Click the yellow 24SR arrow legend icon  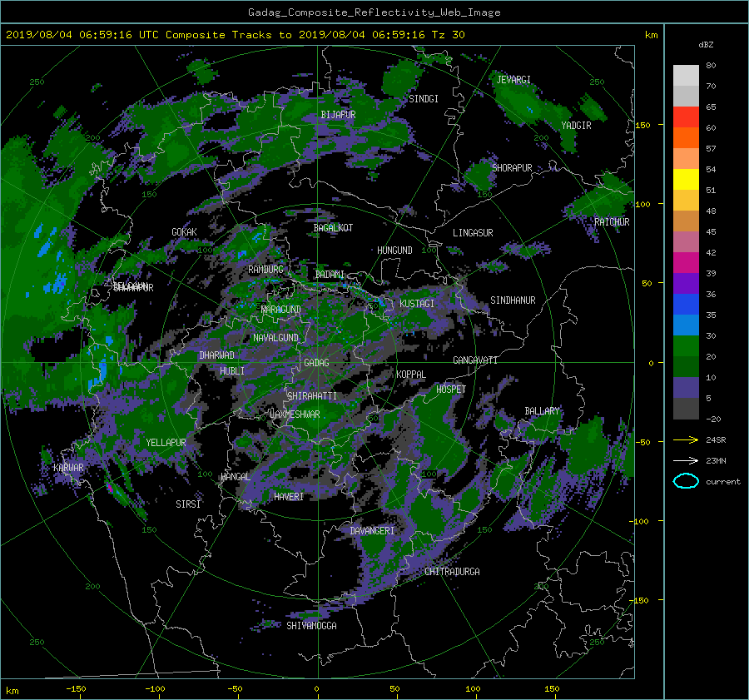686,439
